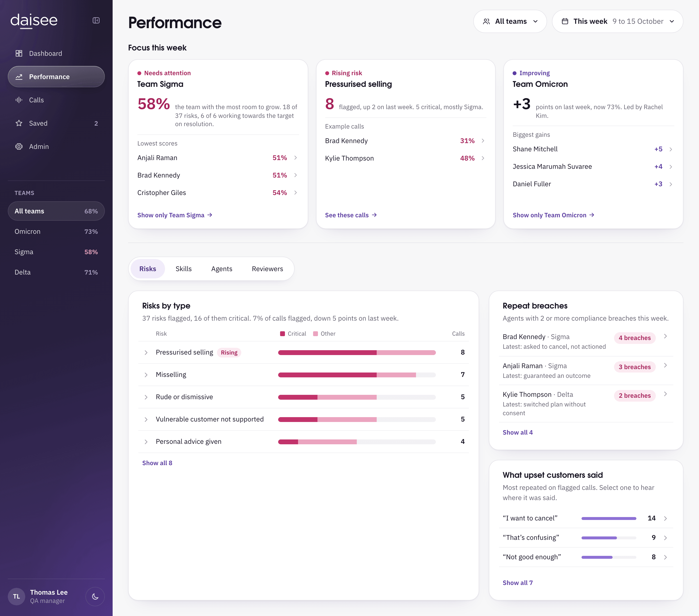
Task: Click the Dashboard grid icon
Action: click(19, 53)
